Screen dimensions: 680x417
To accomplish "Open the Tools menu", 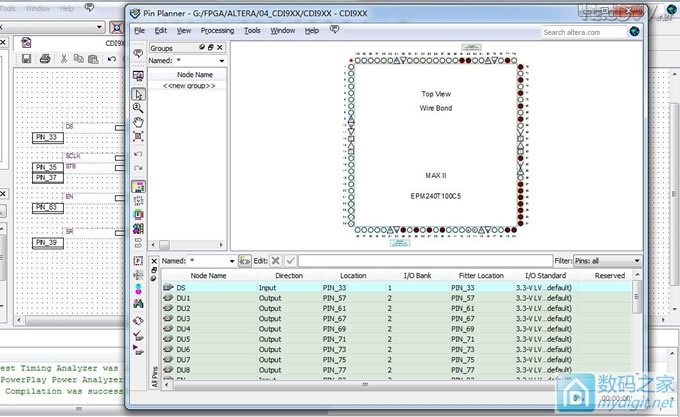I will point(252,31).
